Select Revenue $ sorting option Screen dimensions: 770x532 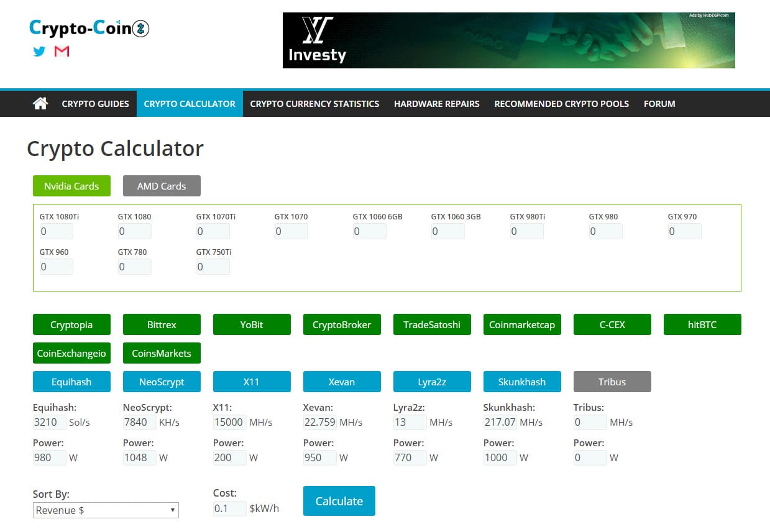coord(105,510)
